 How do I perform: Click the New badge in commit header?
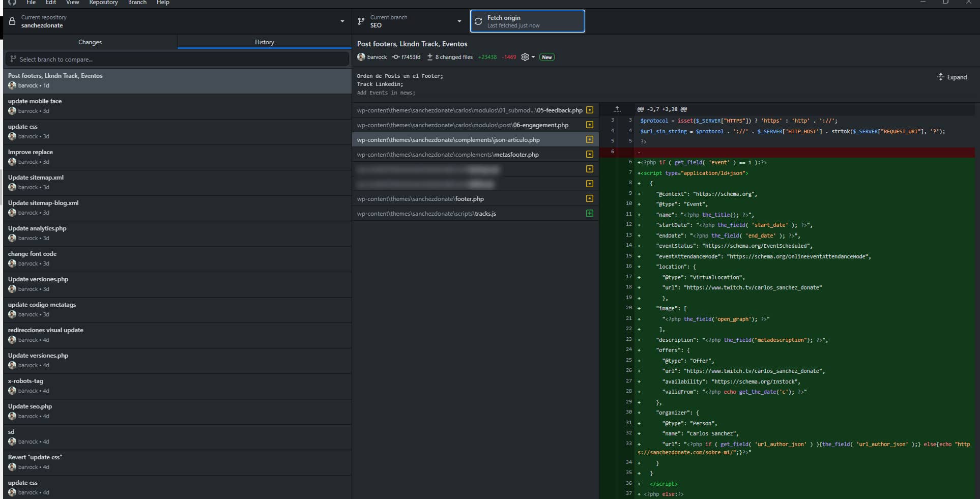tap(547, 57)
